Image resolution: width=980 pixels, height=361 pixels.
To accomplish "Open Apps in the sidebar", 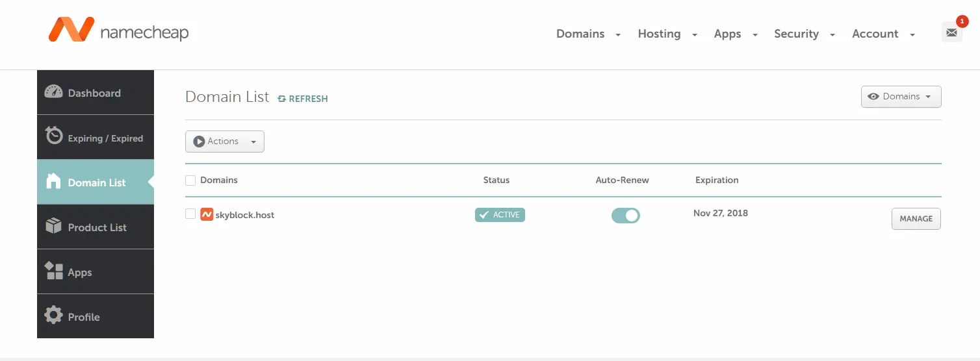I will click(96, 271).
